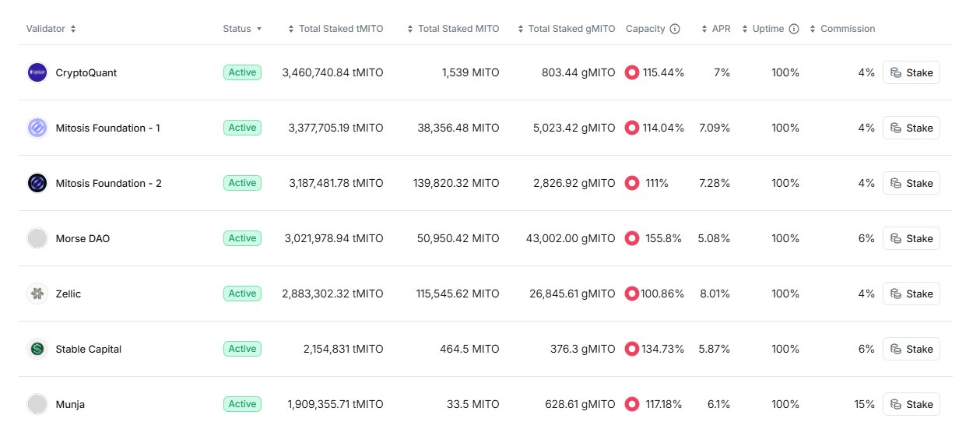Click the Munja placeholder avatar
This screenshot has height=429, width=980.
click(x=37, y=404)
